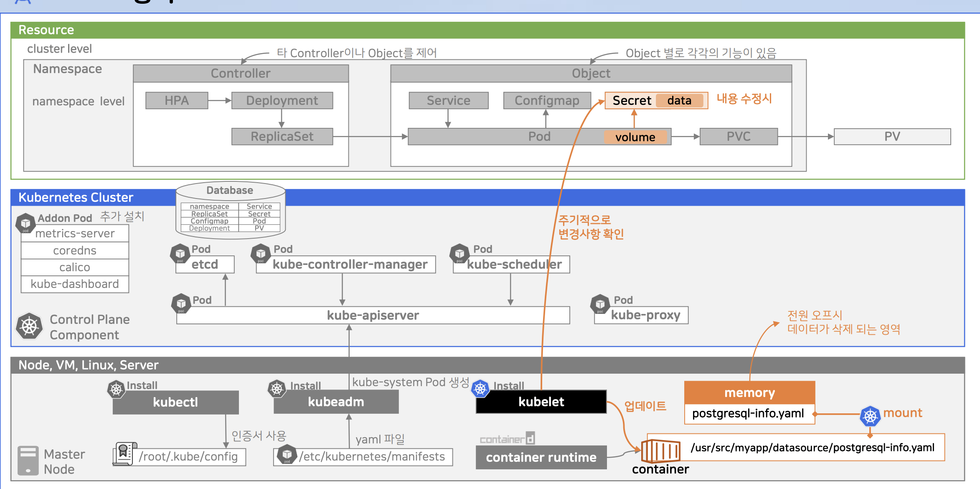Click the blue Kubernetes icon beside mount
This screenshot has height=489, width=980.
870,416
